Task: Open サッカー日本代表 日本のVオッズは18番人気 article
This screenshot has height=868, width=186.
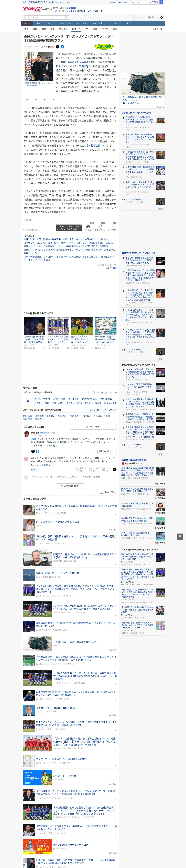Action: coord(61,759)
